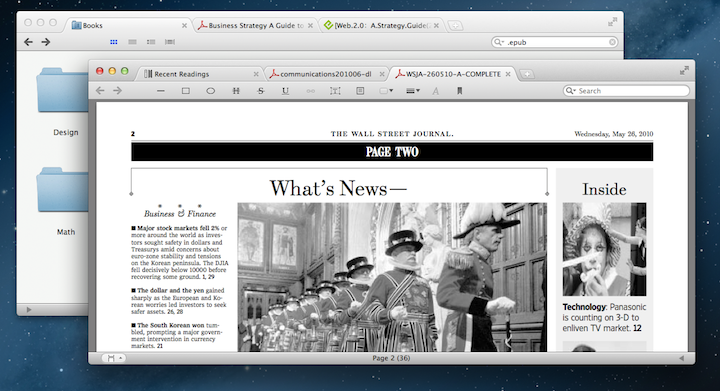Add a bookmark with bookmark icon

click(x=459, y=91)
